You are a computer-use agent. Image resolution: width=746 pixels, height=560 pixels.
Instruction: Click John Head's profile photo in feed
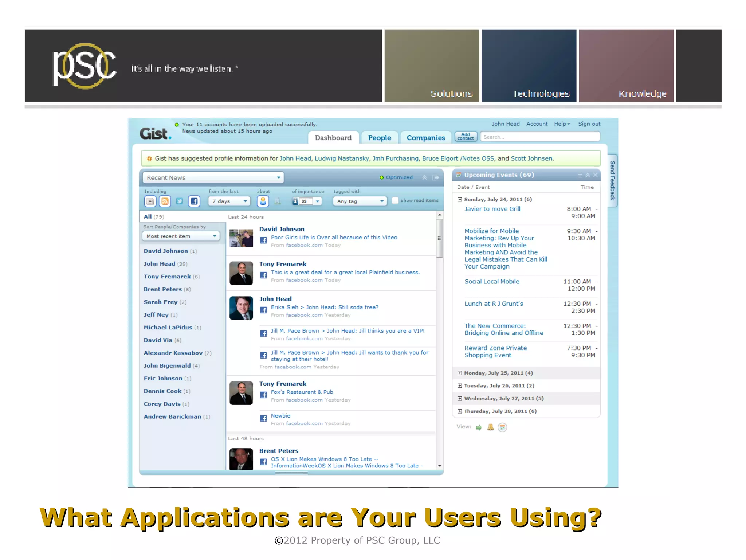click(x=241, y=308)
